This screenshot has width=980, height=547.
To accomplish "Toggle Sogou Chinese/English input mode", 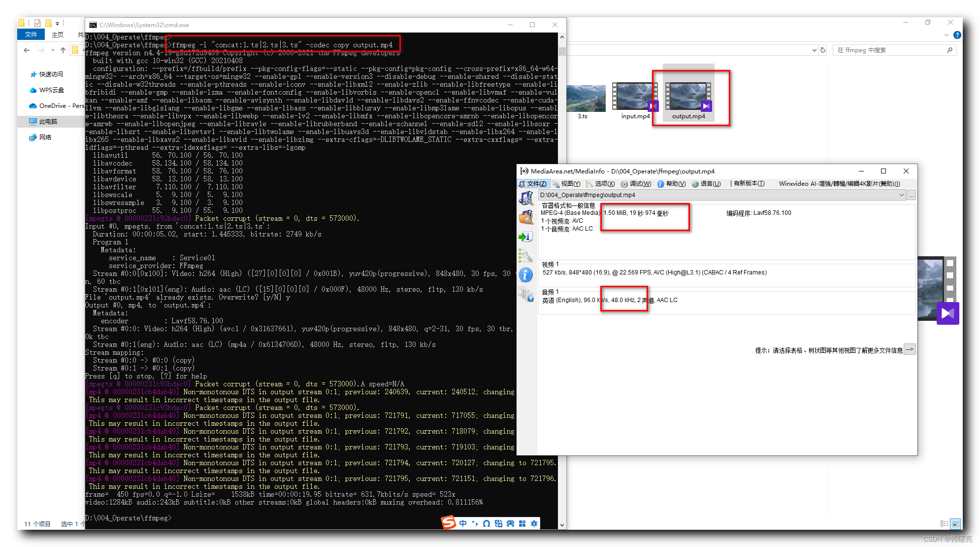I will (463, 523).
